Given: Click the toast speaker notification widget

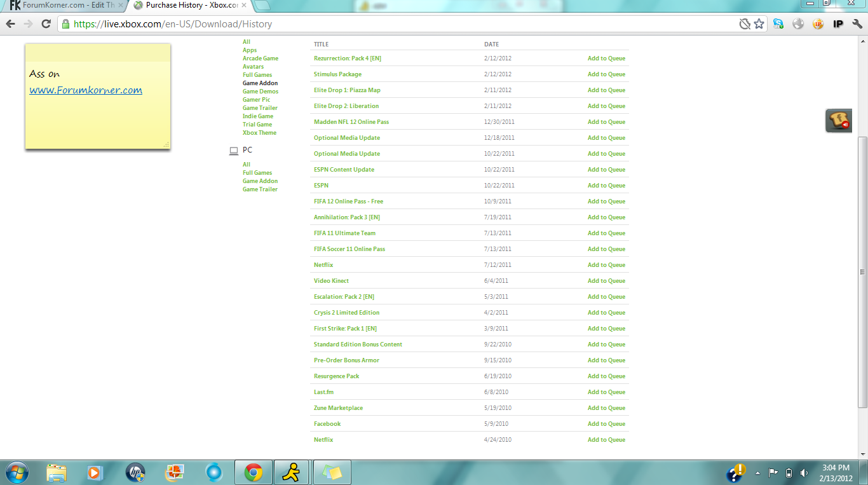Looking at the screenshot, I should point(839,120).
